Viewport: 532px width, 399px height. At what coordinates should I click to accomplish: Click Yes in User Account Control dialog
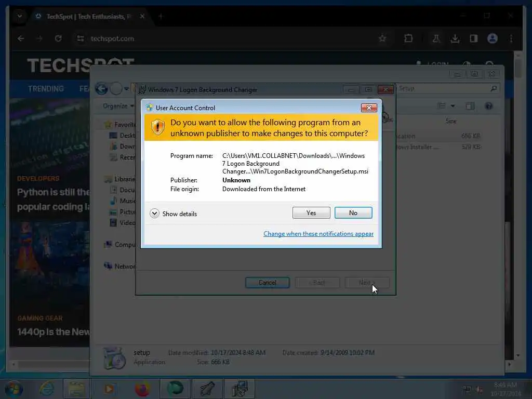(311, 212)
